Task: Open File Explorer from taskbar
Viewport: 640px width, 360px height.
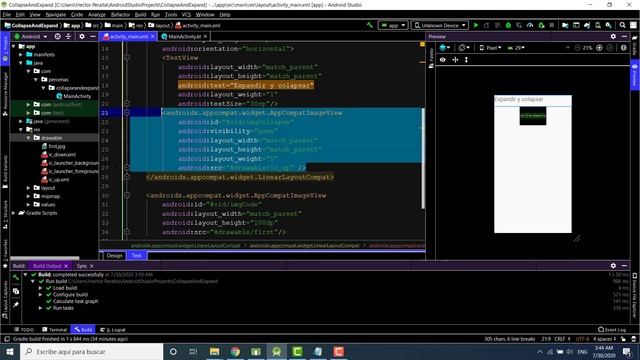Action: [x=214, y=351]
